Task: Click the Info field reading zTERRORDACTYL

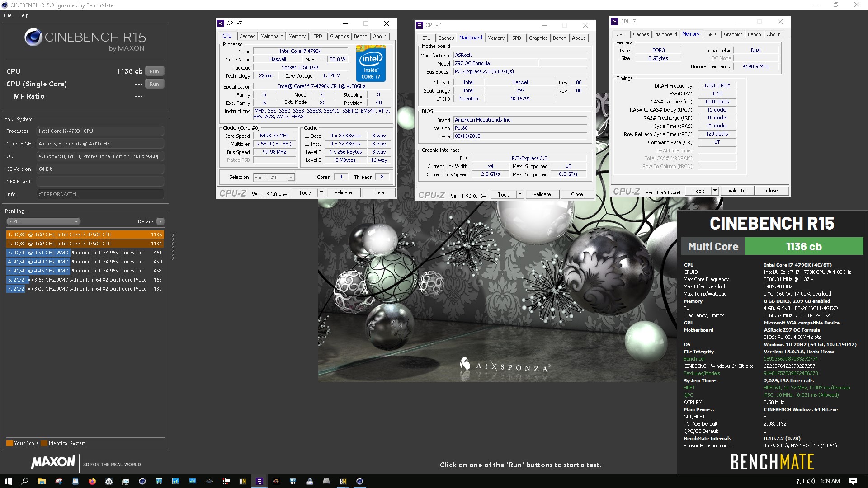Action: click(x=100, y=194)
